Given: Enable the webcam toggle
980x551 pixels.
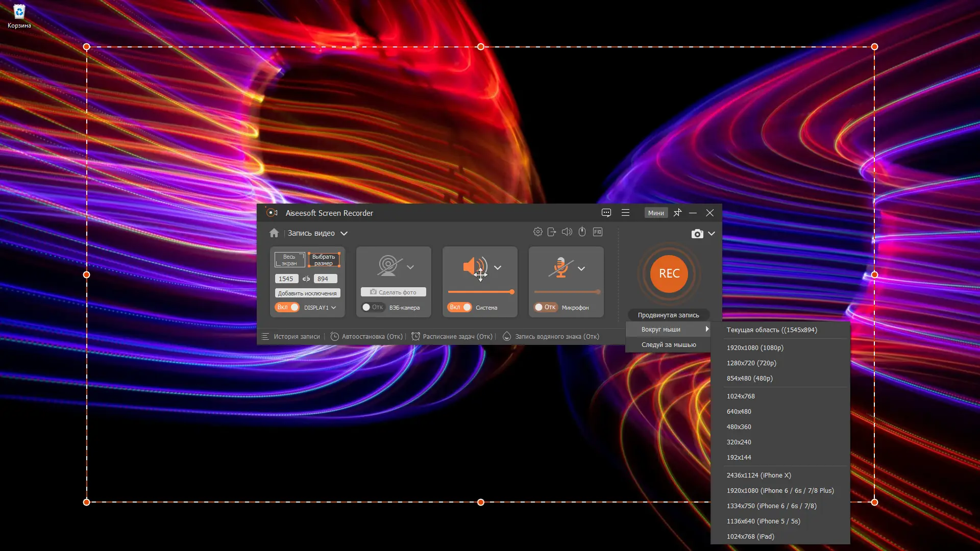Looking at the screenshot, I should 373,307.
